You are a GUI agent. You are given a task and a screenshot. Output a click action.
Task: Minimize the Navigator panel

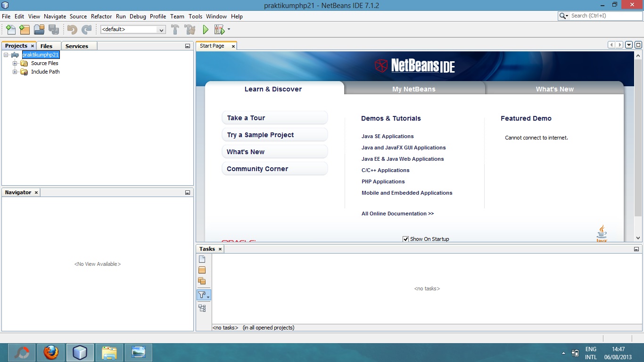(x=188, y=193)
